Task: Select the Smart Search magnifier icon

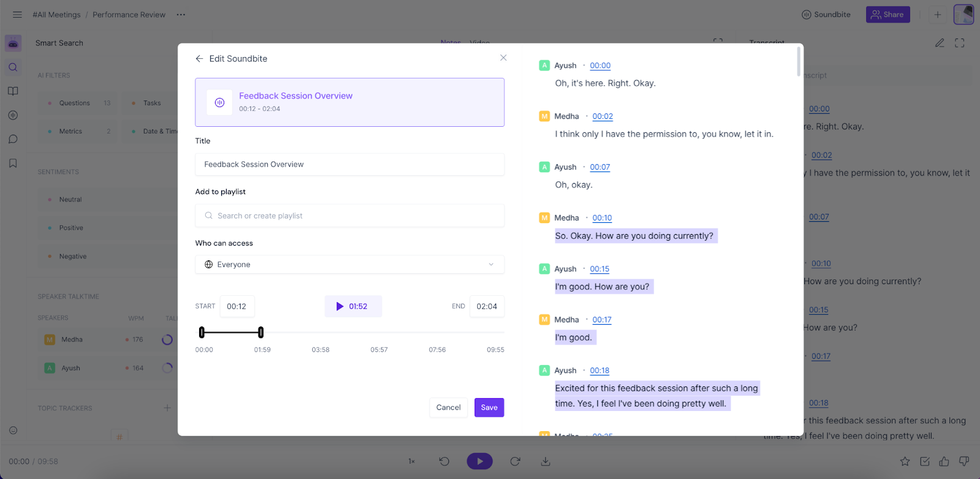Action: [x=13, y=67]
